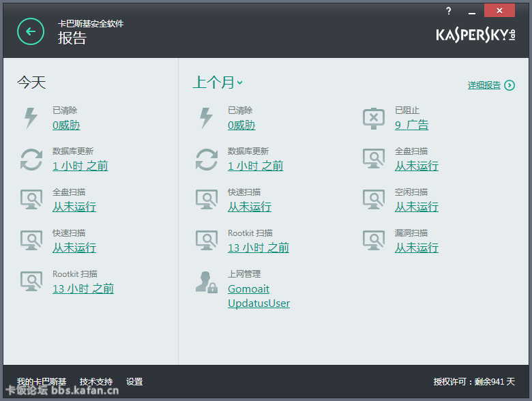This screenshot has height=401, width=532.
Task: Open 0威胁 link under 今天
Action: [x=66, y=125]
